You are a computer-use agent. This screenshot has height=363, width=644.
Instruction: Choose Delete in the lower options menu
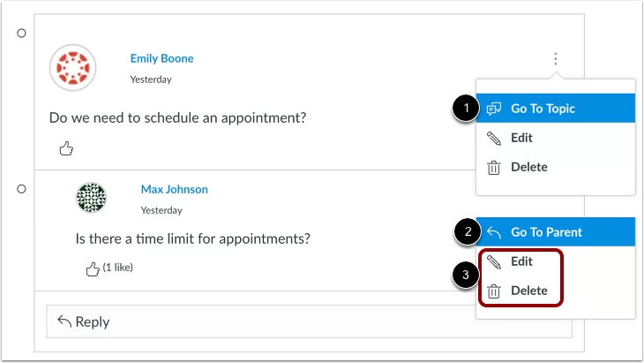(529, 291)
